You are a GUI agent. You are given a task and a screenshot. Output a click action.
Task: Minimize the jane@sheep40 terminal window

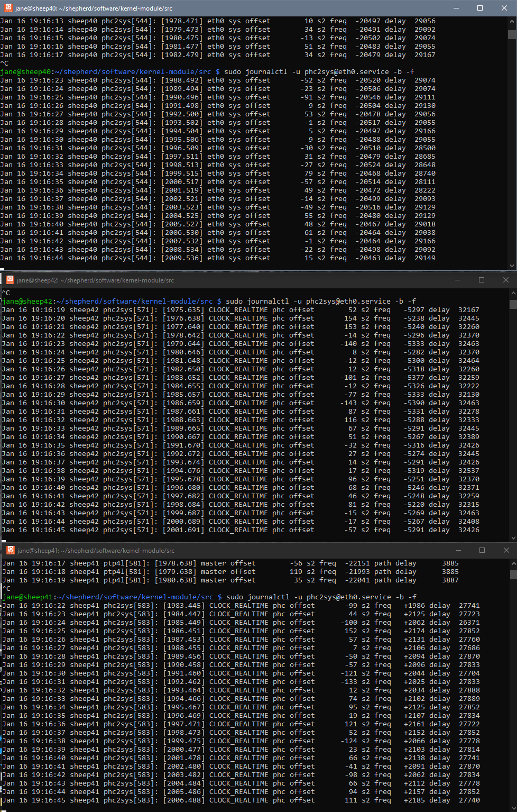tap(456, 8)
